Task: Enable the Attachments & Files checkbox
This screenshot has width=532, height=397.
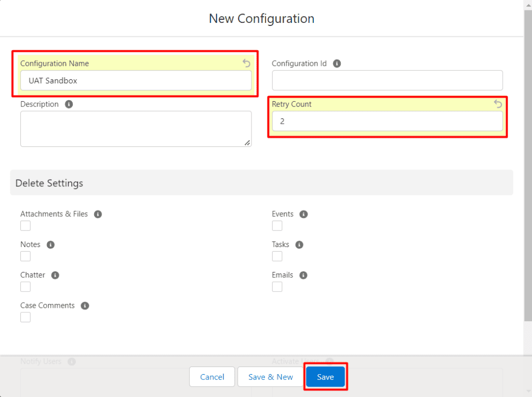Action: (25, 226)
